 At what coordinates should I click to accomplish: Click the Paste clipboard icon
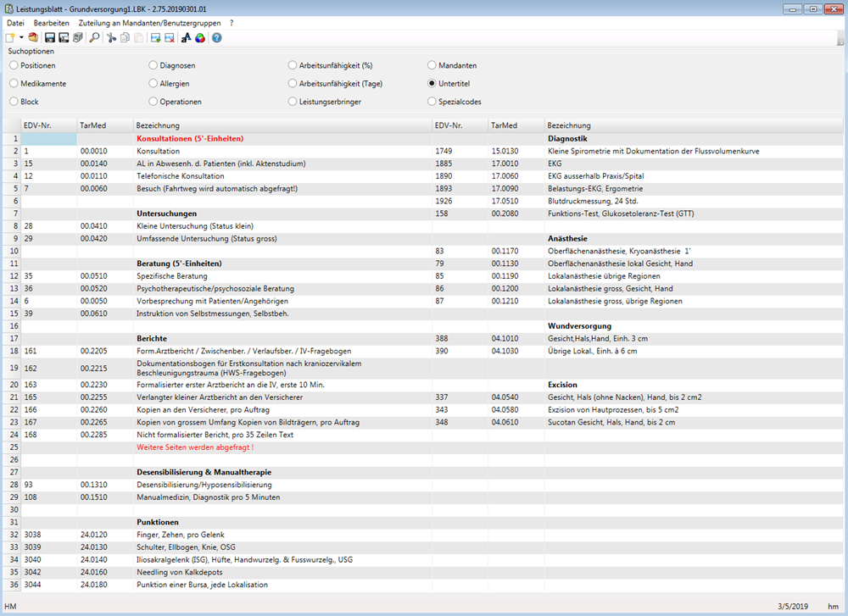click(x=139, y=38)
